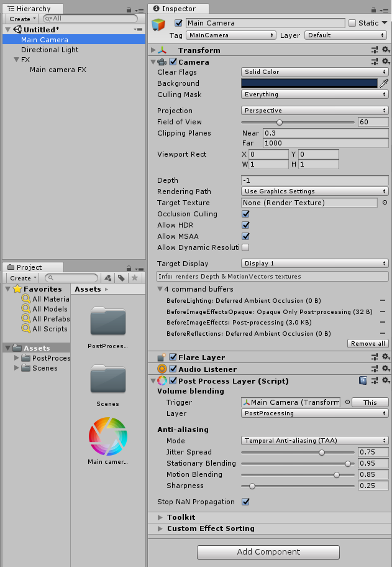Disable the Post Process Layer script
This screenshot has height=567, width=392.
(173, 380)
